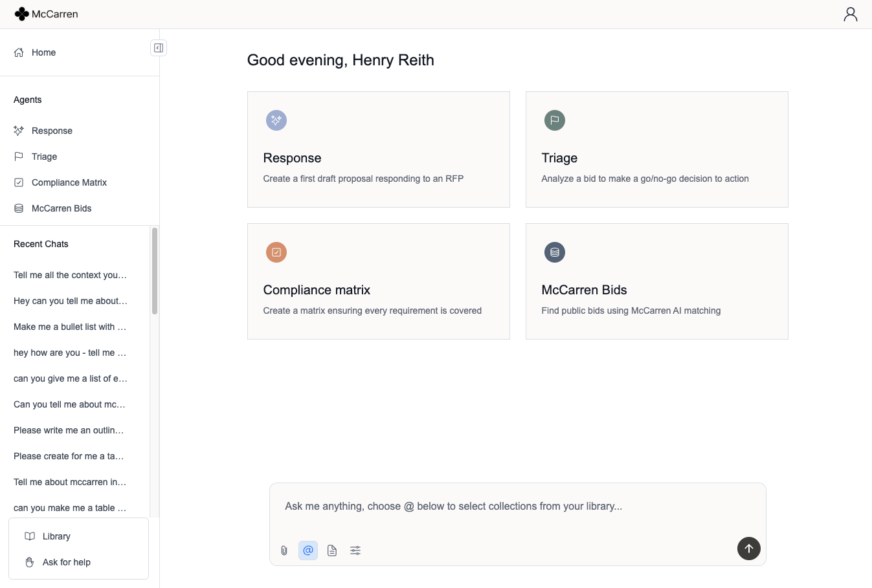Open the McCarren Bids card title
The height and width of the screenshot is (588, 872).
tap(584, 290)
